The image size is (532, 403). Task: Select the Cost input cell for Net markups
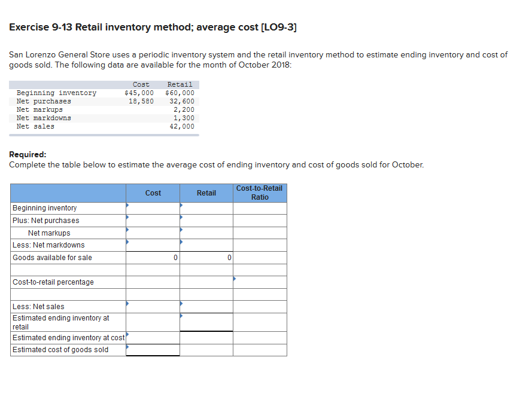tap(153, 233)
